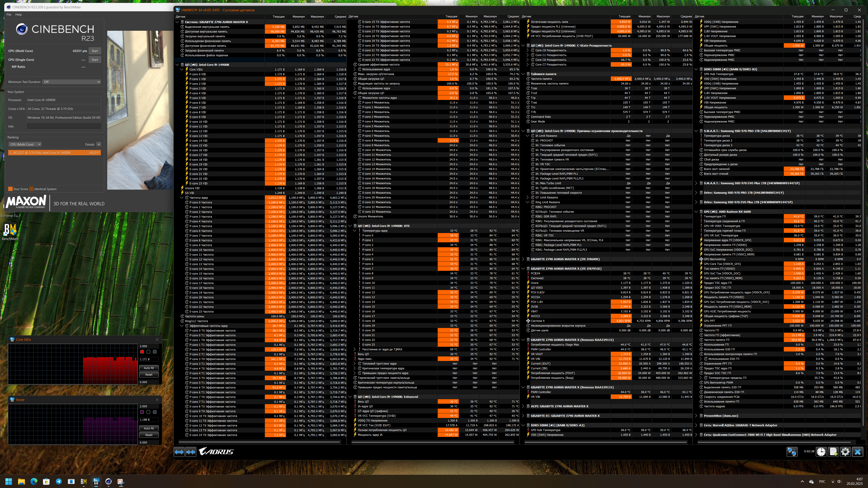Open the Cinebench Help menu
Screen dimensions: 868x488
(19, 14)
